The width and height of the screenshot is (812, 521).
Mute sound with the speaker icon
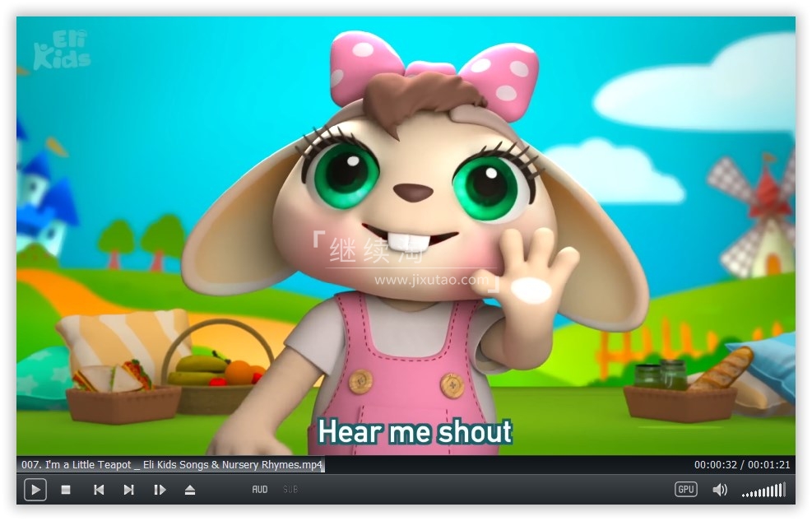pos(720,490)
